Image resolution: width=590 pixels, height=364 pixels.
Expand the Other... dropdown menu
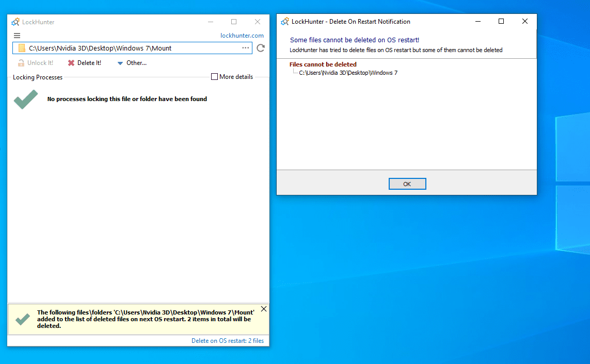[x=132, y=63]
